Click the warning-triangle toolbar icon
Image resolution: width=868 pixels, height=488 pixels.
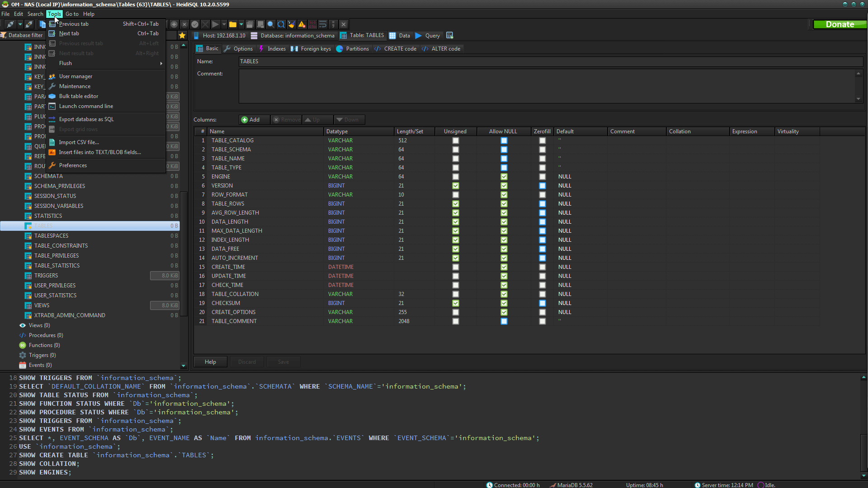[x=302, y=24]
